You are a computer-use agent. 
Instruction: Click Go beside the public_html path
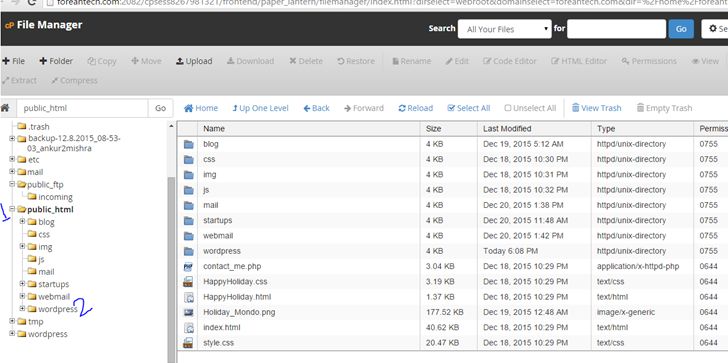160,108
